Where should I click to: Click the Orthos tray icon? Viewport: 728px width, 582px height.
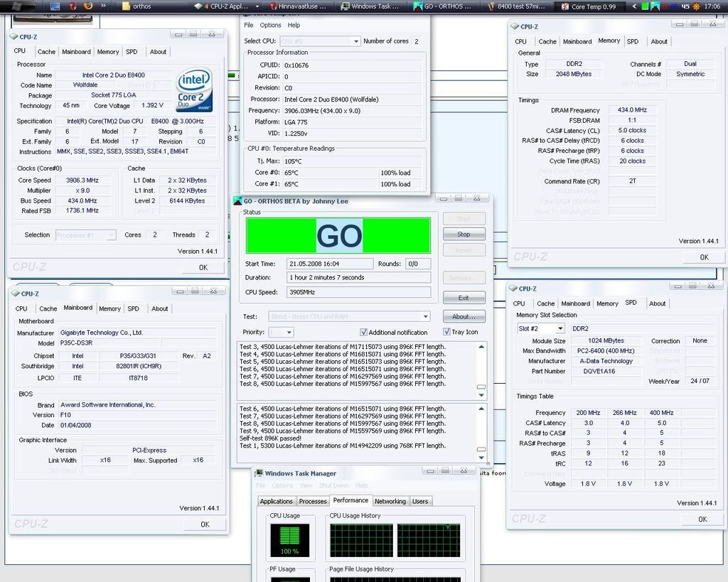point(655,6)
